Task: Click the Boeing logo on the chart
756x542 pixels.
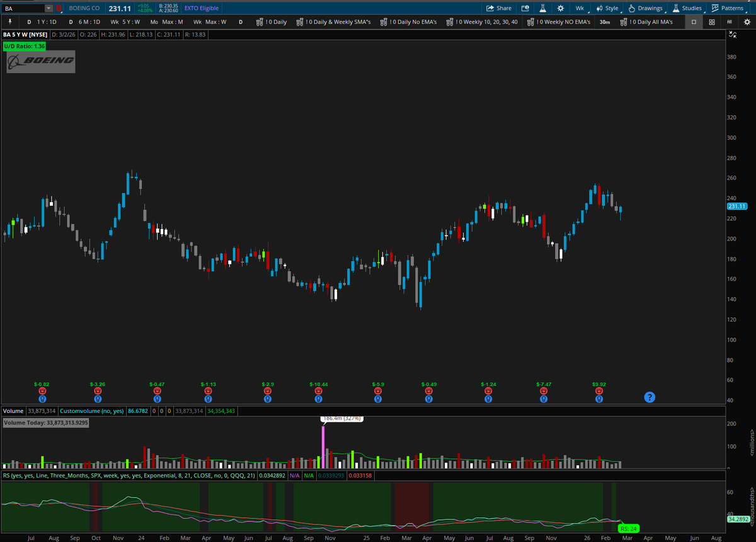Action: 41,62
